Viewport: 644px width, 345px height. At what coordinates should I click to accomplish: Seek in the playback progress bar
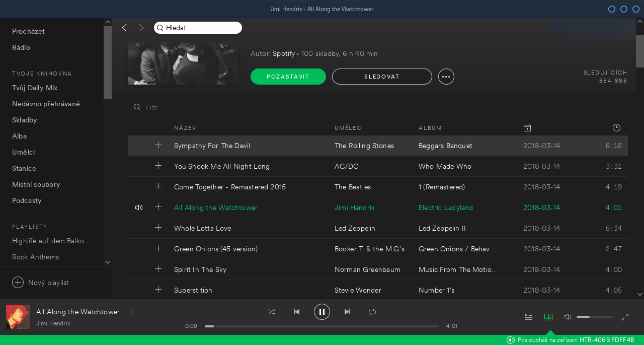[322, 326]
